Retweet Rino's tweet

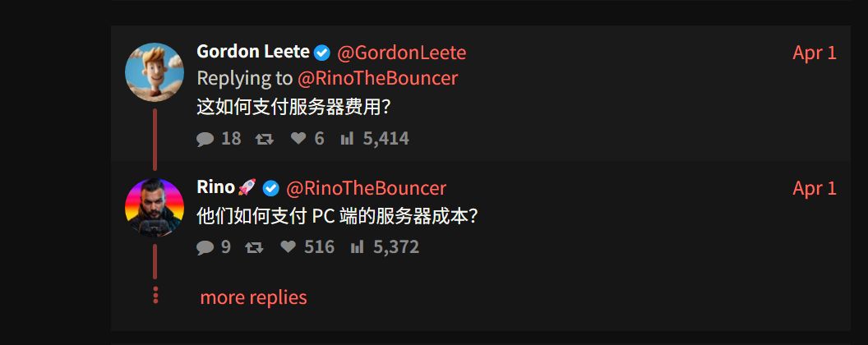coord(254,247)
